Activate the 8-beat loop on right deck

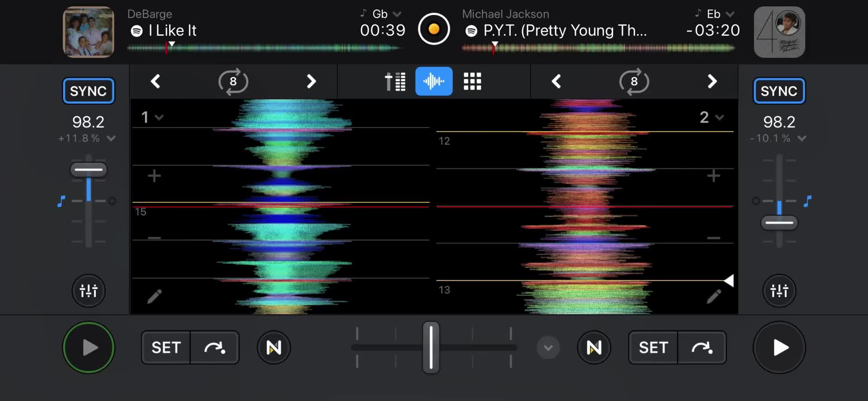(634, 81)
